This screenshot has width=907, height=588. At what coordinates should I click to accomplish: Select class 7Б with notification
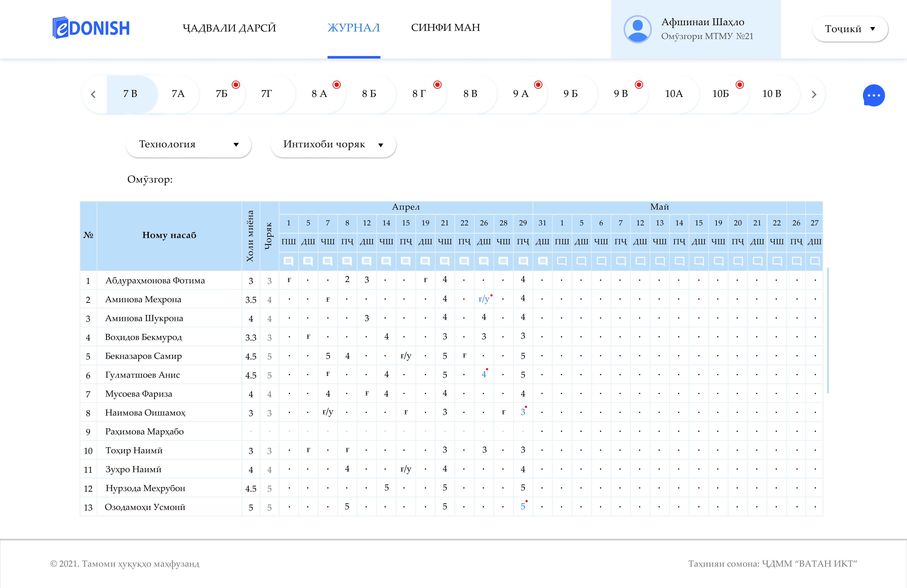tap(222, 94)
